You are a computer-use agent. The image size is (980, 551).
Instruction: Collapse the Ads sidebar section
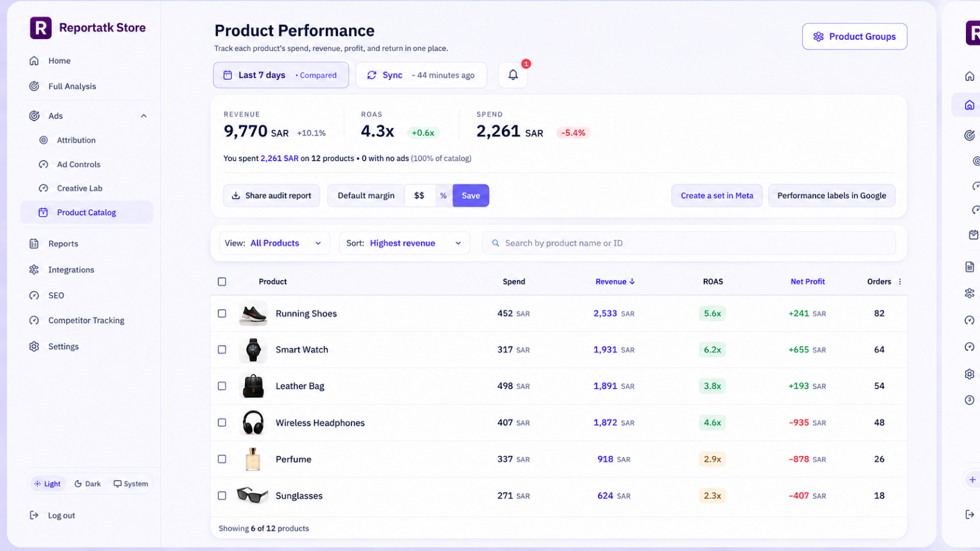click(x=143, y=116)
